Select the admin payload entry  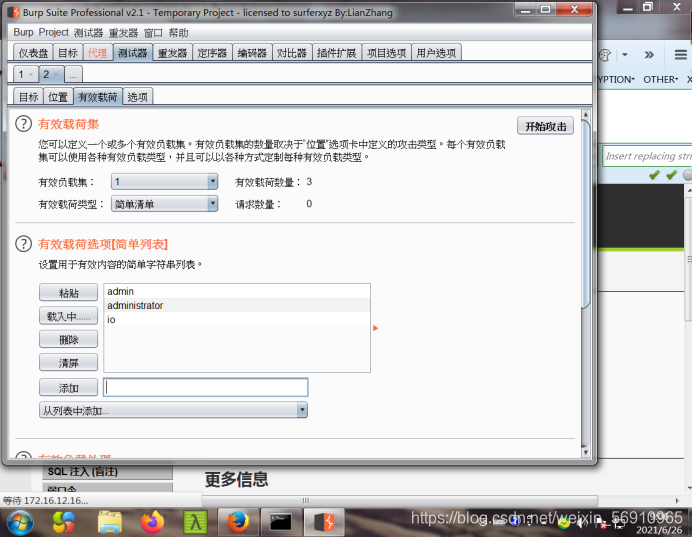[237, 291]
